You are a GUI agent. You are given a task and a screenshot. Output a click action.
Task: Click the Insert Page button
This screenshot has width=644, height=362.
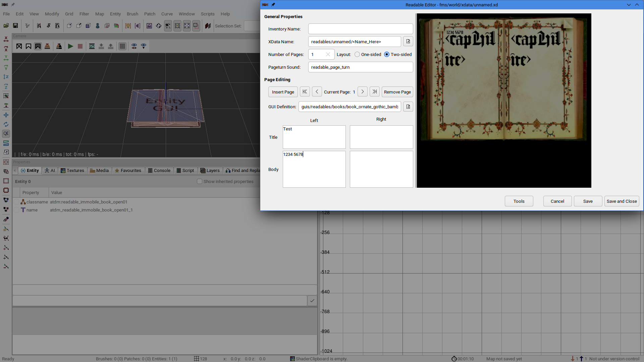283,92
